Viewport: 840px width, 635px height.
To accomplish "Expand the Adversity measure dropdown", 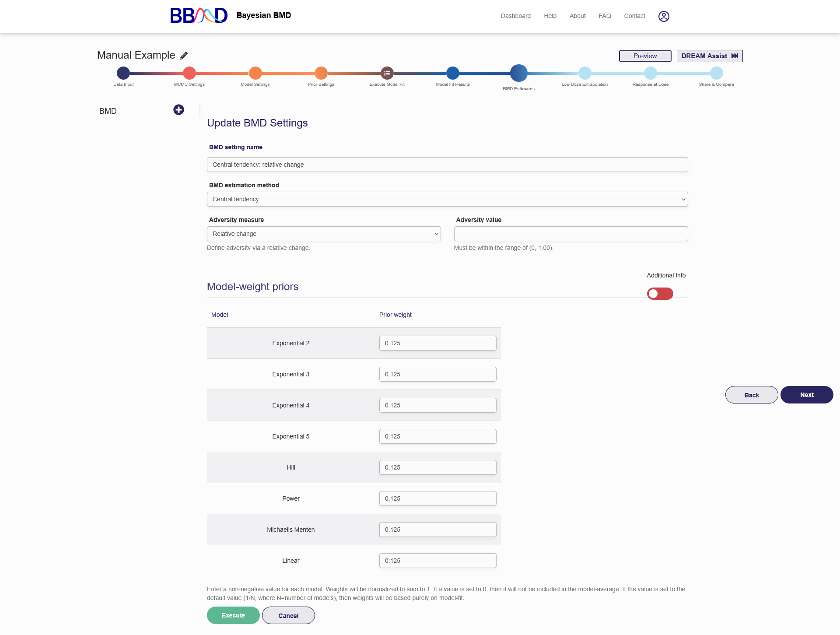I will click(x=324, y=234).
